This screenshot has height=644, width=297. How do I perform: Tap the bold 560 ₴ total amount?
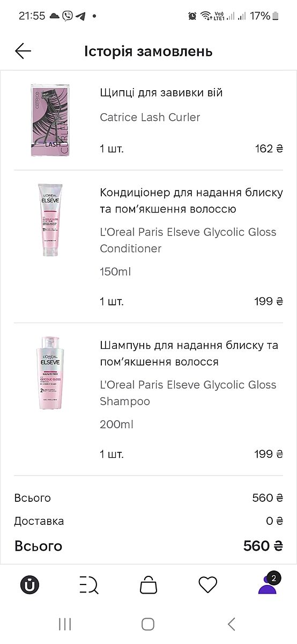(x=263, y=546)
